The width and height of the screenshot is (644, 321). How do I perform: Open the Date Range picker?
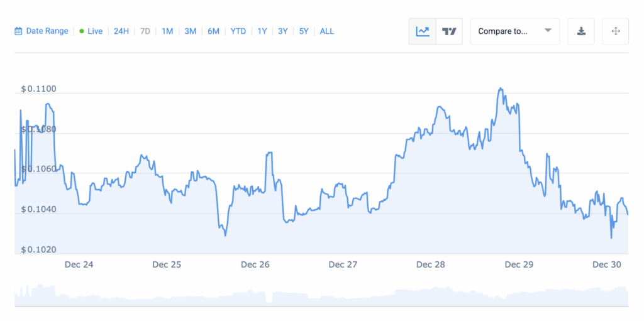47,31
